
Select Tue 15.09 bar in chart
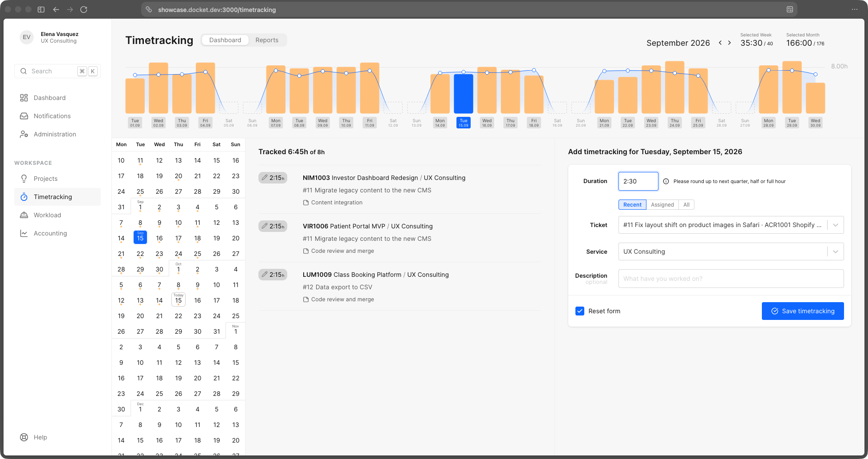coord(464,94)
